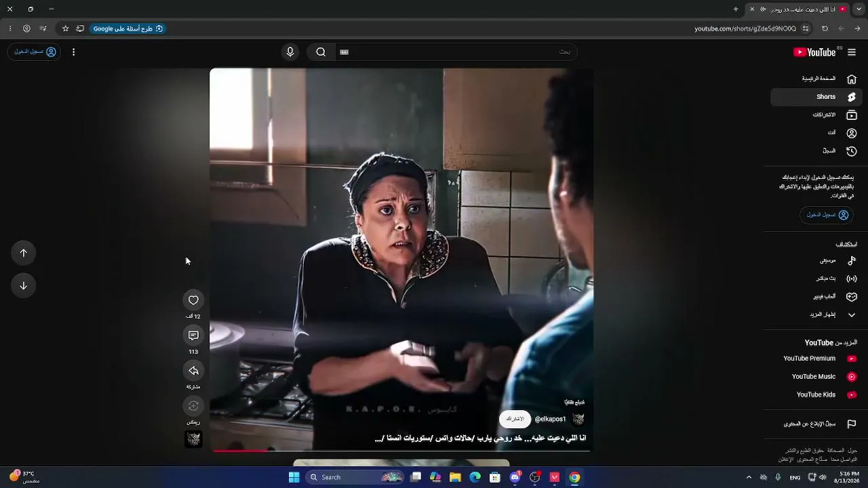Viewport: 868px width, 488px height.
Task: Open Chrome media controls icon
Action: tap(43, 28)
